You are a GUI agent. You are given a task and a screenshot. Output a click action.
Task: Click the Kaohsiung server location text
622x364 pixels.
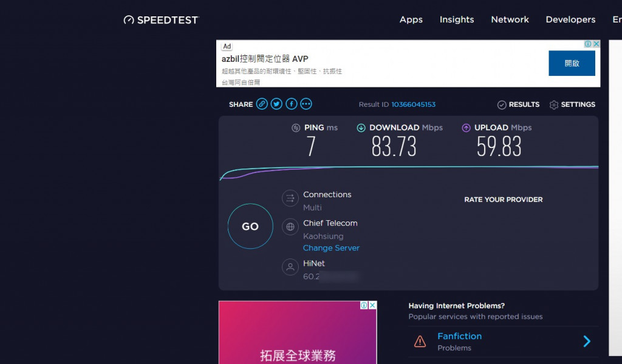(323, 237)
